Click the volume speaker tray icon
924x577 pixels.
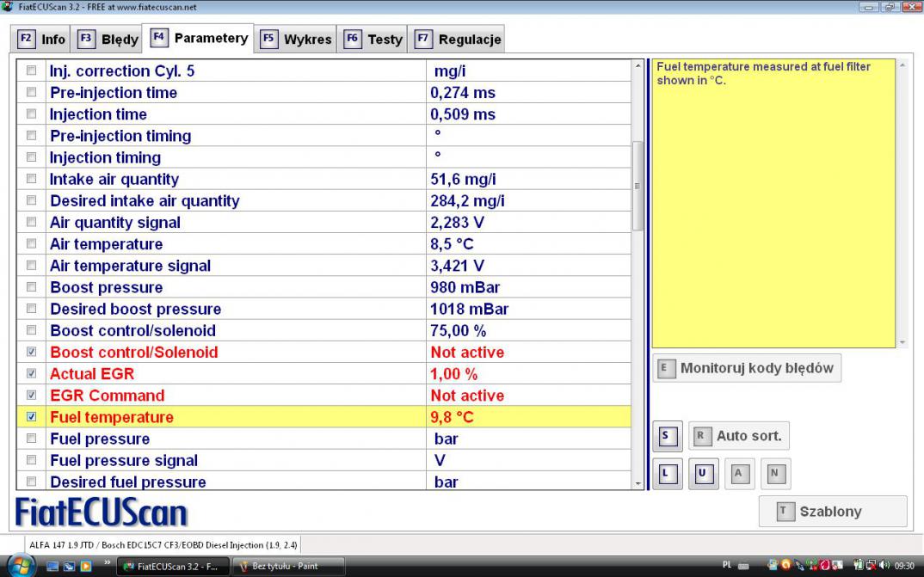click(884, 566)
